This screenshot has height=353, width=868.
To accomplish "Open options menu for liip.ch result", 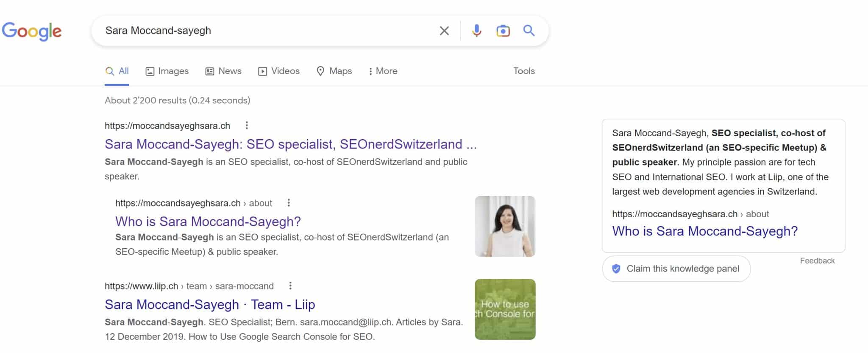I will click(x=290, y=286).
